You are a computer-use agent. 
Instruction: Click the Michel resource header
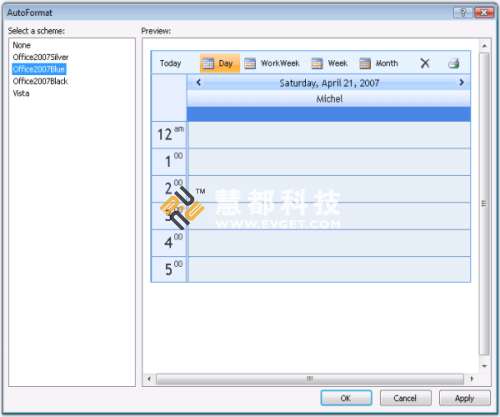point(329,99)
